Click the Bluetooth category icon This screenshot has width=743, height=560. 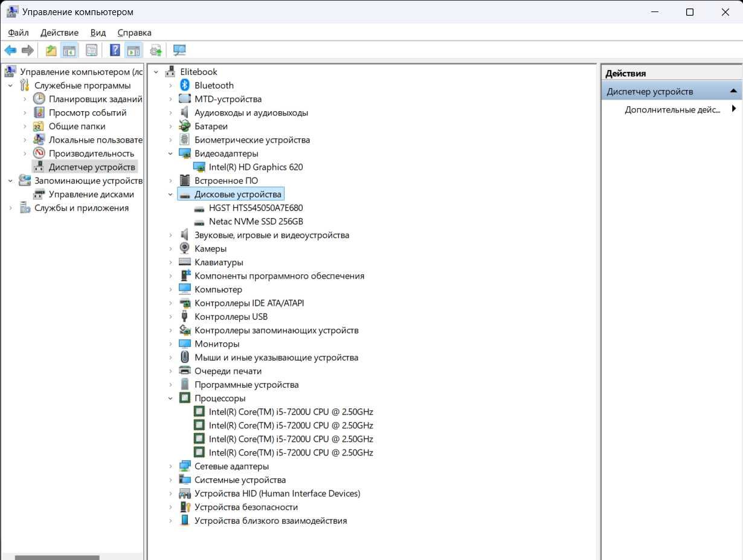(x=185, y=85)
